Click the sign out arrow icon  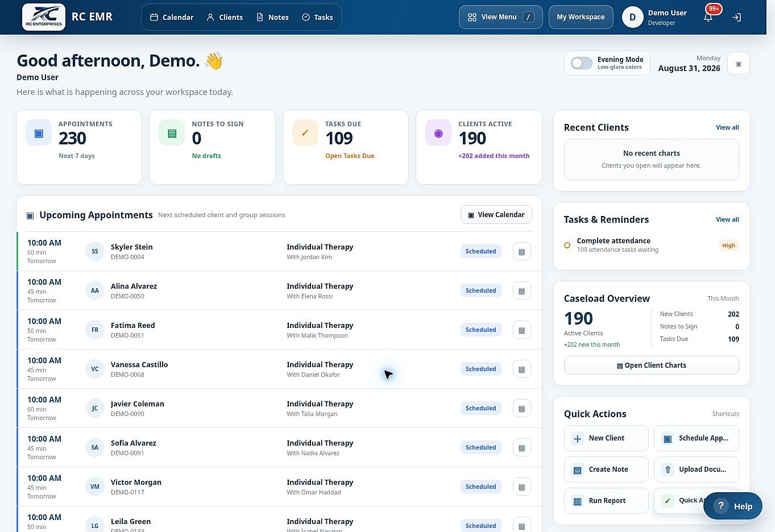[737, 17]
